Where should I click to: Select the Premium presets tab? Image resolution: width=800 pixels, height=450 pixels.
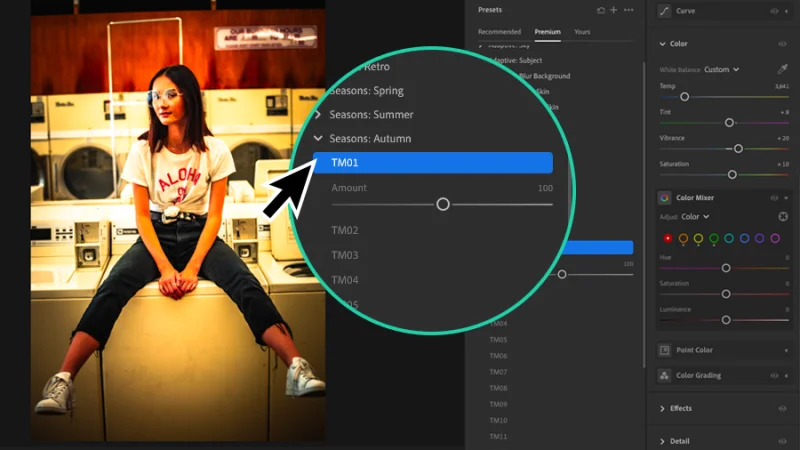click(x=547, y=32)
